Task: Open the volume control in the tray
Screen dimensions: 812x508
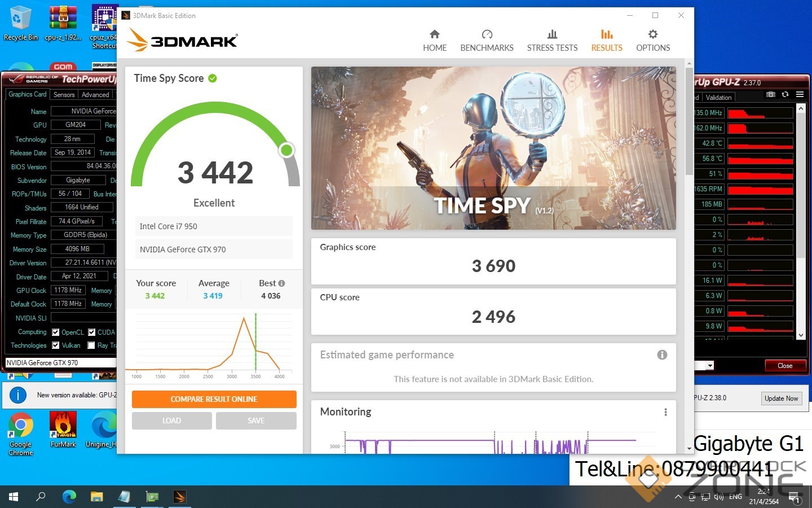Action: (718, 497)
